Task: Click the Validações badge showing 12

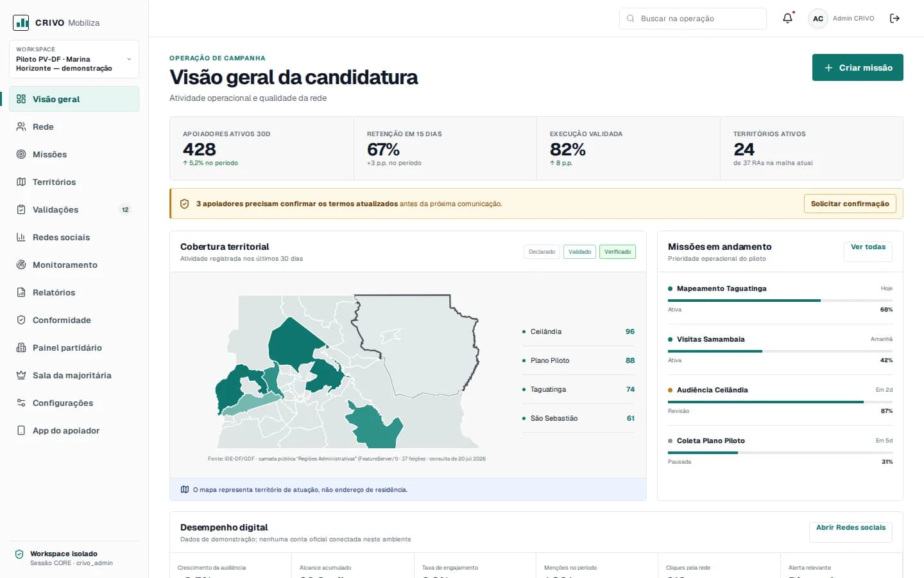Action: 125,209
